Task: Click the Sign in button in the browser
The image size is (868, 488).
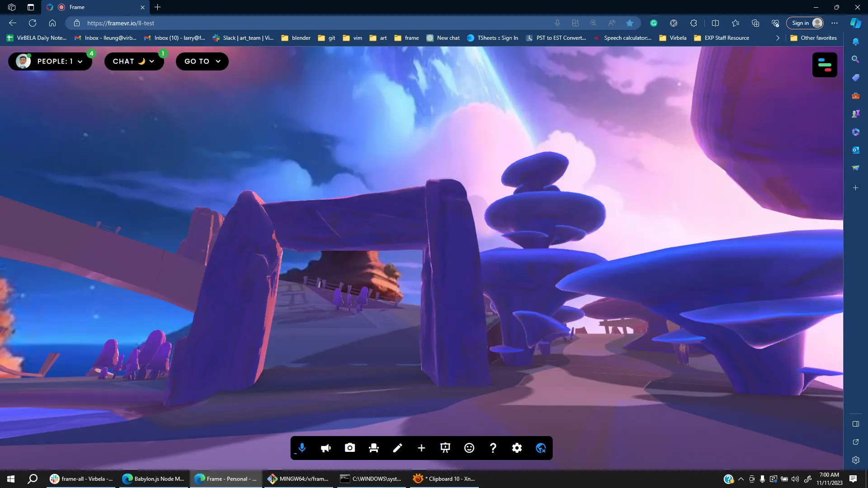Action: click(x=804, y=23)
